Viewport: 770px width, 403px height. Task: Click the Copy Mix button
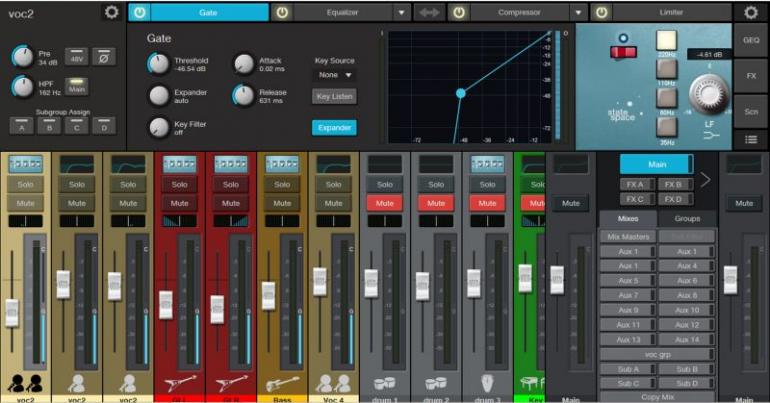pos(658,397)
